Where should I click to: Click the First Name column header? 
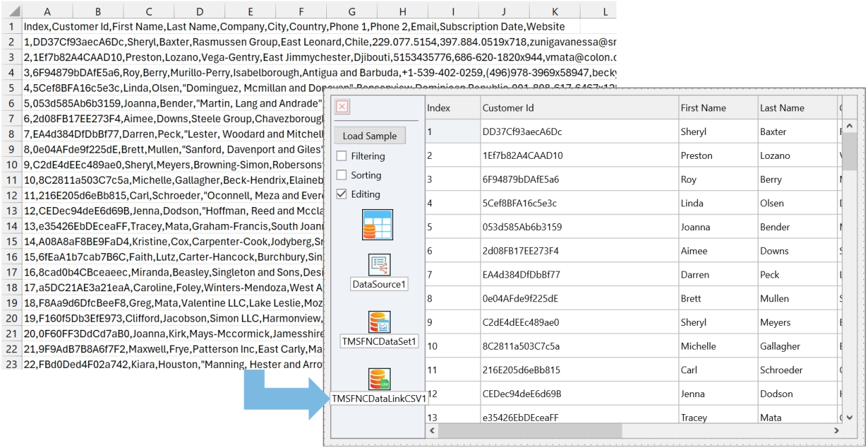pos(719,108)
